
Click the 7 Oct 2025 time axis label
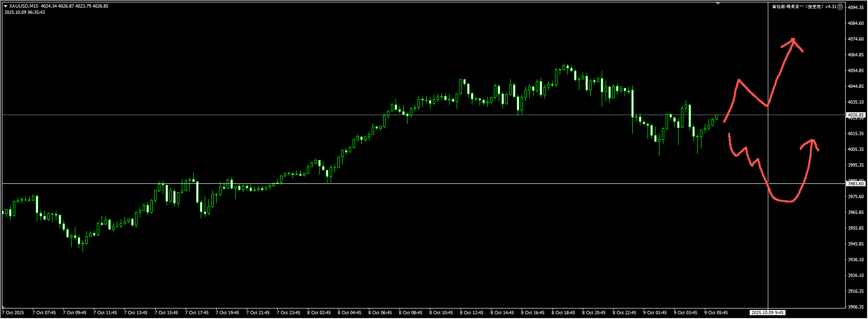(x=13, y=313)
